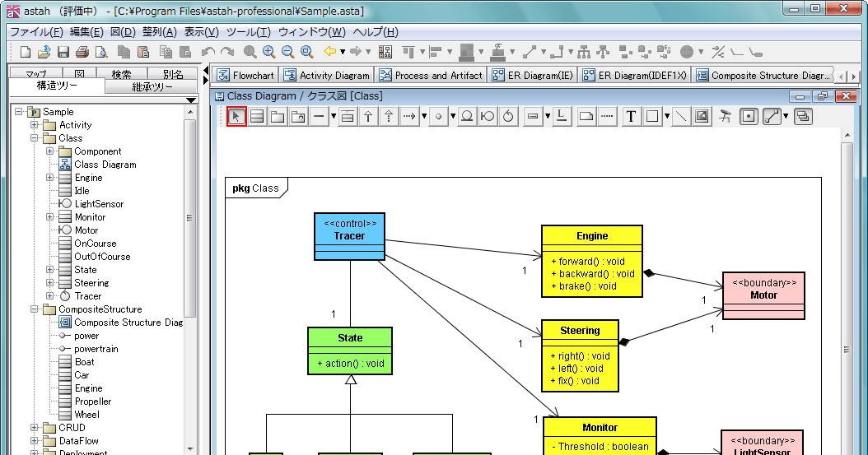Choose the Text tool in diagram toolbar

click(x=631, y=117)
